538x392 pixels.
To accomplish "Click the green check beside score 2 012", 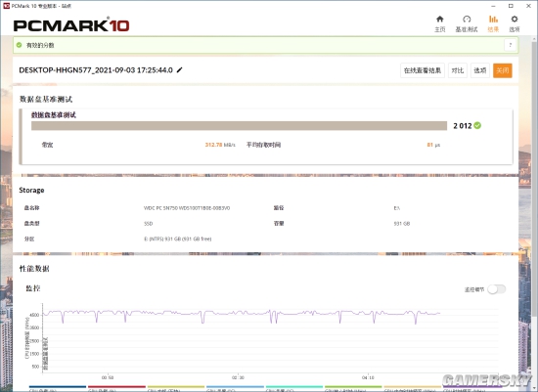I will click(477, 125).
